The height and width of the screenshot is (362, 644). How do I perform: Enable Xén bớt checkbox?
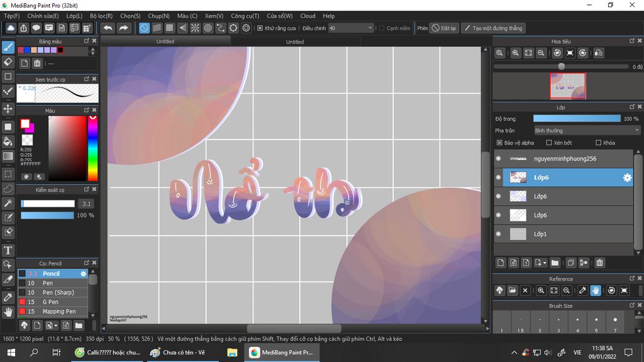[x=548, y=143]
